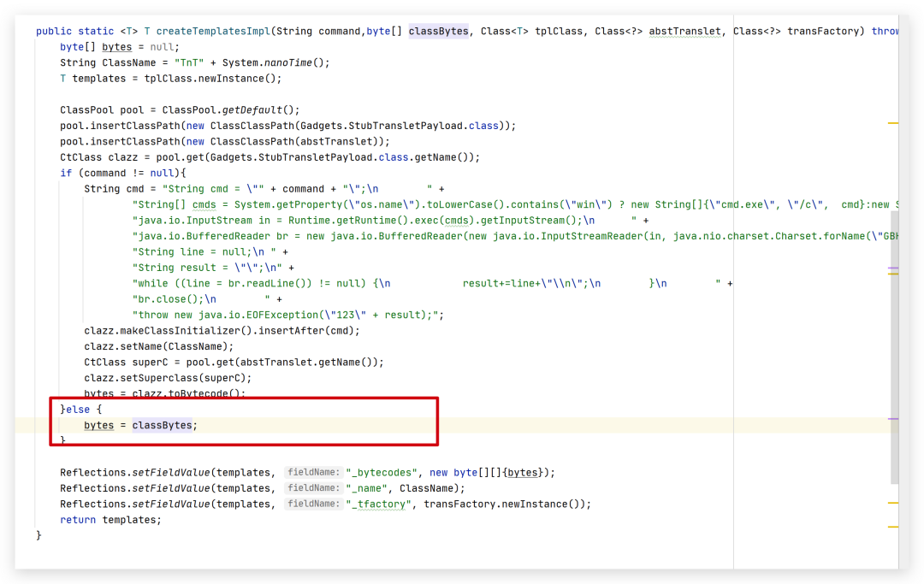Click the 'throw new java.io.EOFException' string line
The image size is (924, 584).
click(x=285, y=316)
